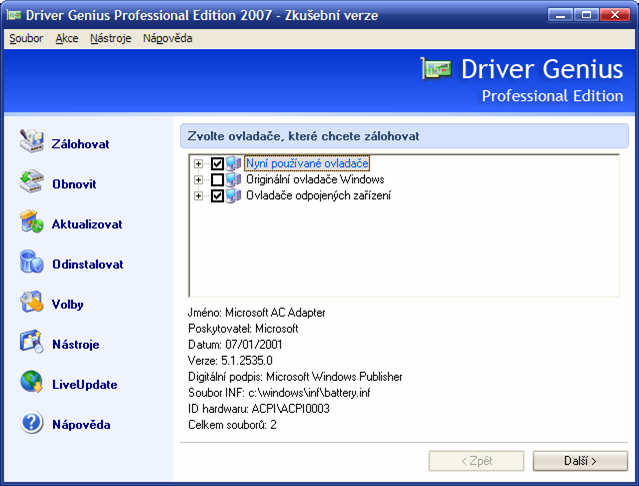The image size is (639, 486).
Task: Click the Volby options icon
Action: 31,301
